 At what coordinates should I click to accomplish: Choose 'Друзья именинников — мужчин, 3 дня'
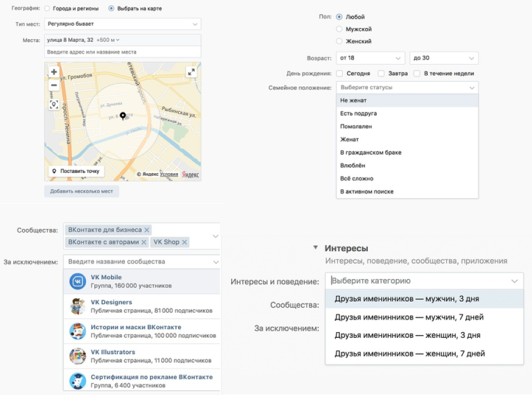[424, 299]
